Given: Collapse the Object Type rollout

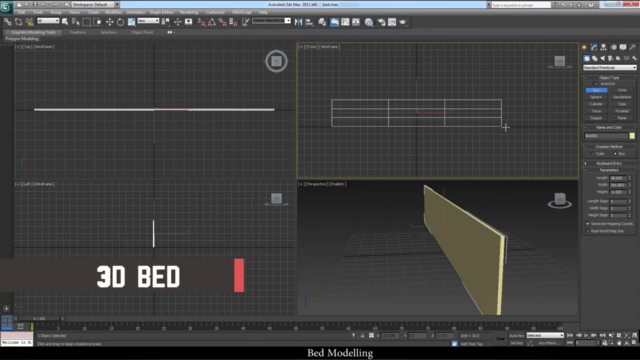Looking at the screenshot, I should (609, 78).
